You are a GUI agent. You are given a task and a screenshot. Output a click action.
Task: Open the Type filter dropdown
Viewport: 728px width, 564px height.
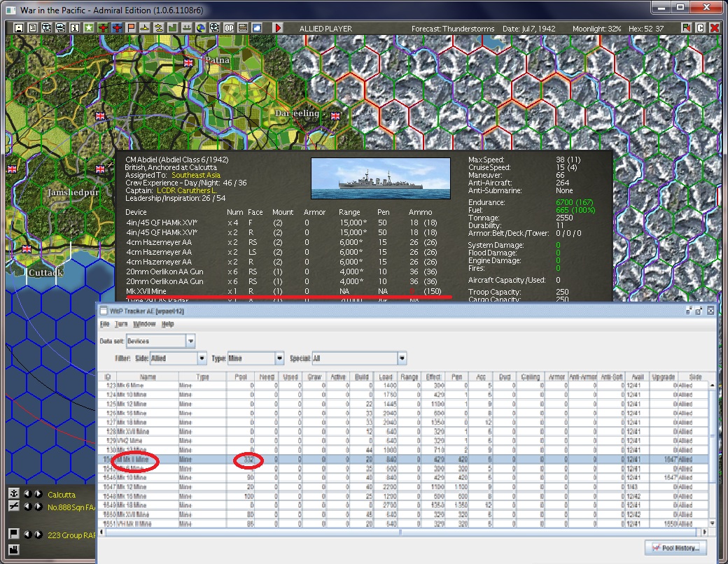[280, 358]
